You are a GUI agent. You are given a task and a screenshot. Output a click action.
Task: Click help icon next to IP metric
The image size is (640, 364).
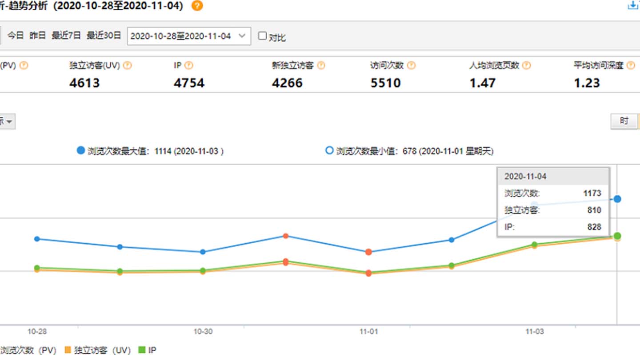tap(189, 66)
